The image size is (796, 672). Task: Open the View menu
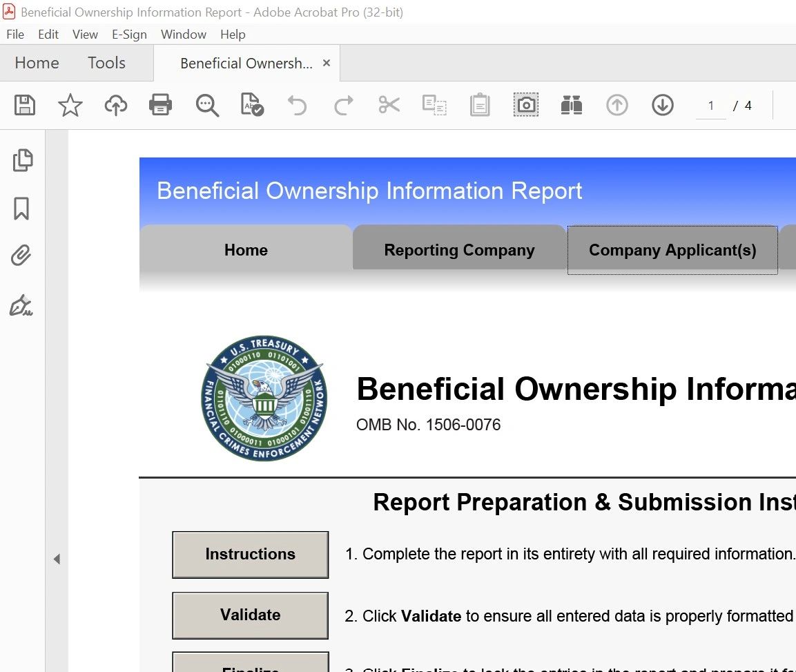coord(85,34)
